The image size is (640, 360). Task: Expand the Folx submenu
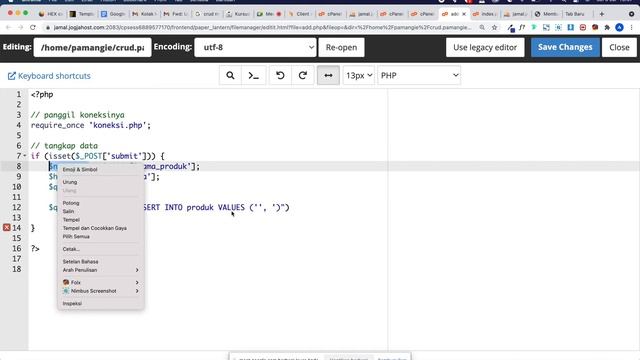pos(100,282)
